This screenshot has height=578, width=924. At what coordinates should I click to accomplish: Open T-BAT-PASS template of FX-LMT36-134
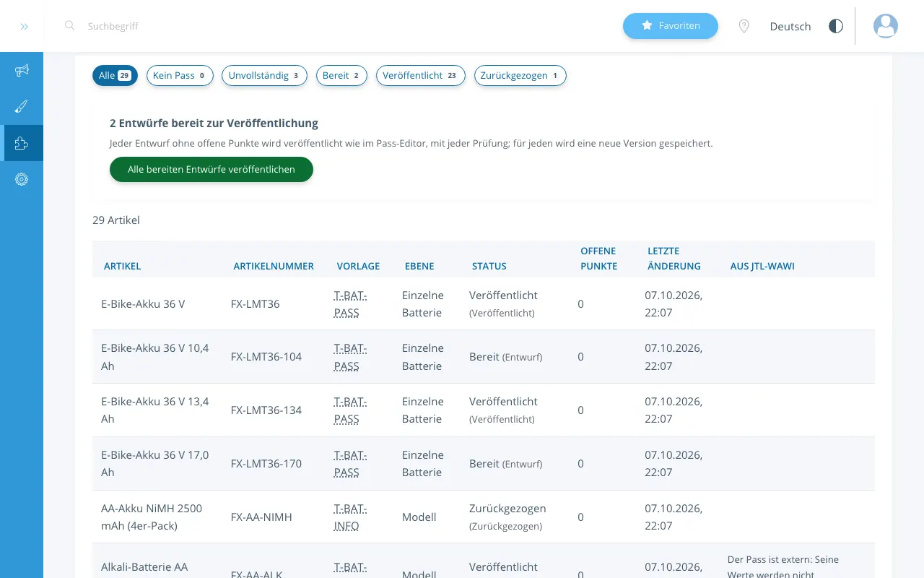350,410
